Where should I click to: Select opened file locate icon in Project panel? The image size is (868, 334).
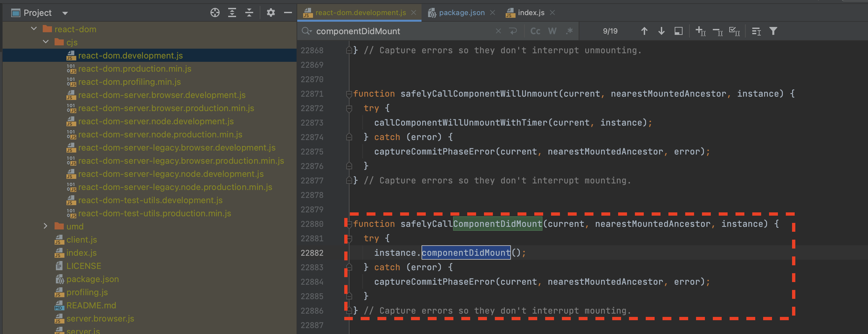click(x=215, y=13)
